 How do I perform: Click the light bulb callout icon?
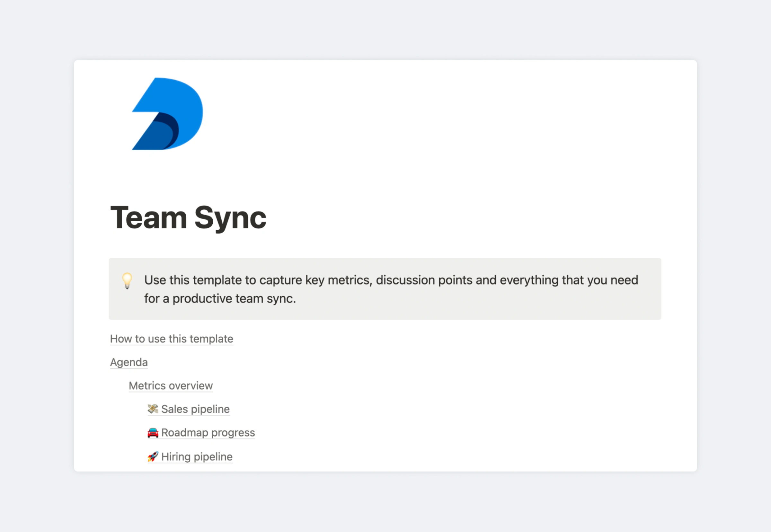pyautogui.click(x=127, y=281)
